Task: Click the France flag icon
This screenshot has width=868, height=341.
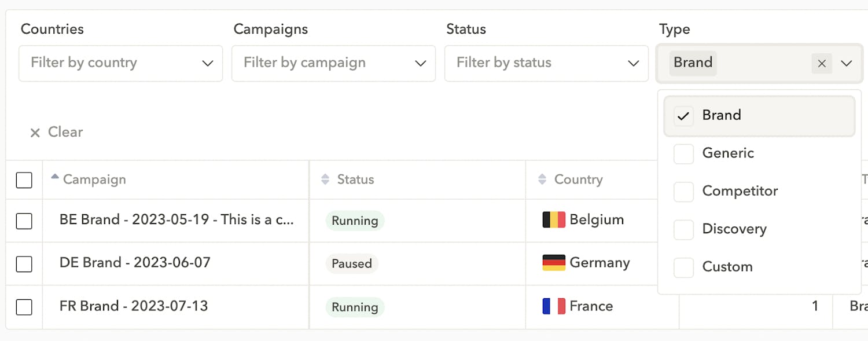Action: (553, 306)
